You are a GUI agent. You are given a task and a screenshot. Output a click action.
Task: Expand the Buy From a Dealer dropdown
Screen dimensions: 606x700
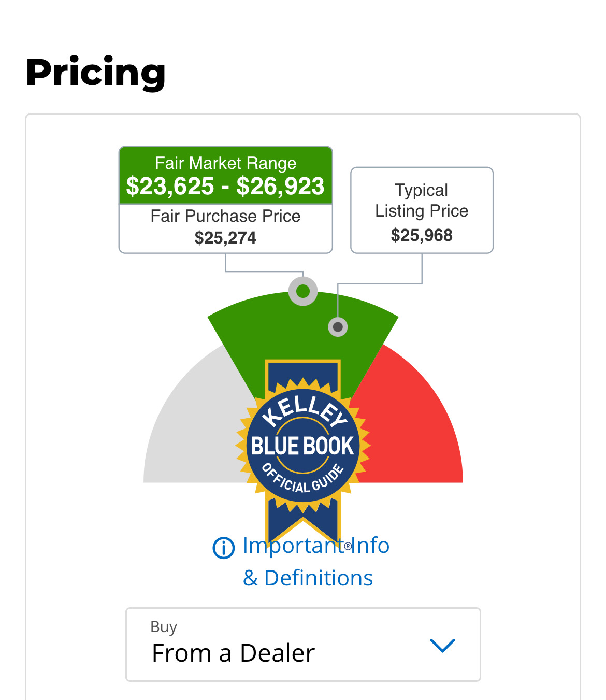[303, 645]
